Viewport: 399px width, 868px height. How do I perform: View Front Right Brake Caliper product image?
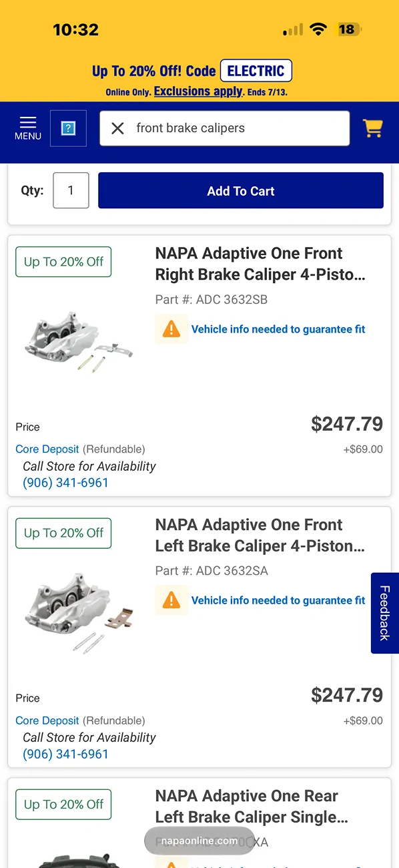click(78, 341)
